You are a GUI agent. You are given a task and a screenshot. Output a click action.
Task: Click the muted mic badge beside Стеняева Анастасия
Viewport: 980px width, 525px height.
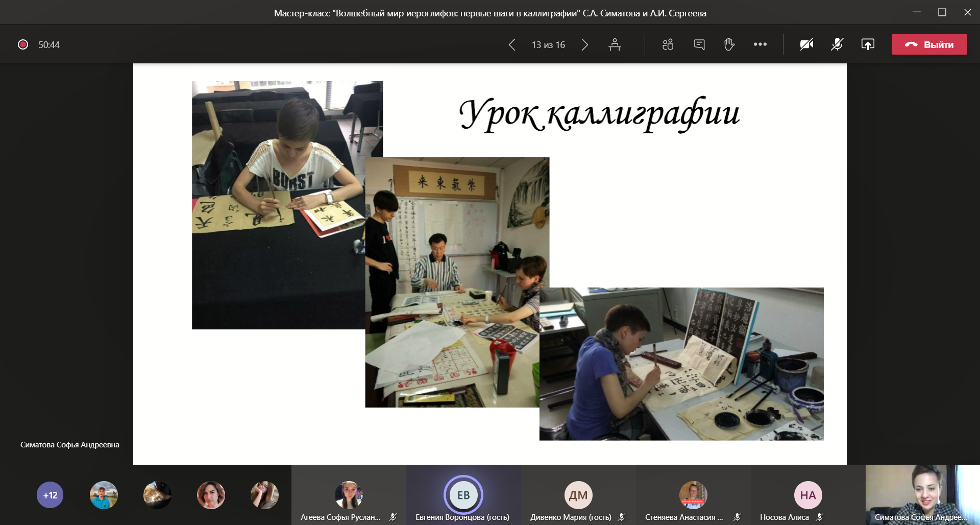tap(736, 516)
